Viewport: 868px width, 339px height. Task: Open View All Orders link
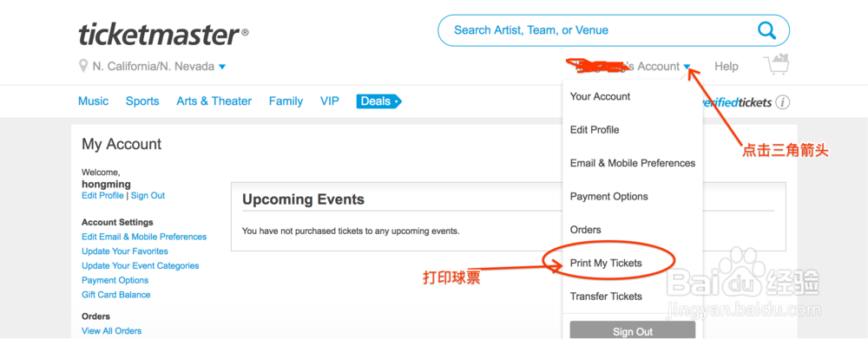pyautogui.click(x=112, y=330)
